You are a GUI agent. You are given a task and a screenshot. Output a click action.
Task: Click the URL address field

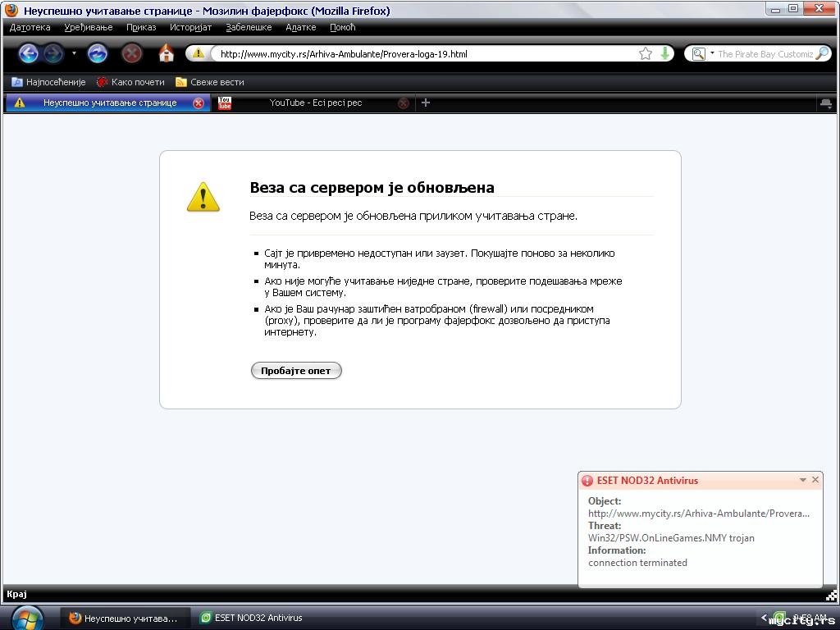[x=423, y=53]
